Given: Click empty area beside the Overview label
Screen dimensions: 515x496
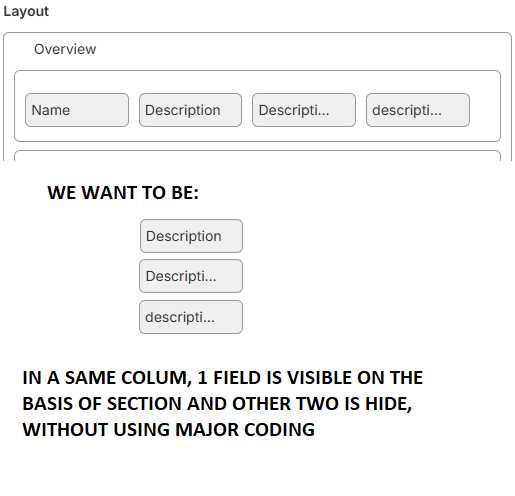Looking at the screenshot, I should (300, 49).
